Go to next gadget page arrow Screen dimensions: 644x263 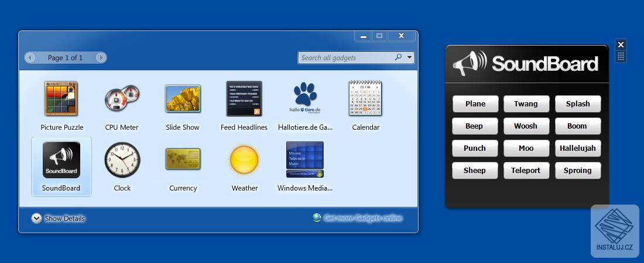pyautogui.click(x=101, y=58)
